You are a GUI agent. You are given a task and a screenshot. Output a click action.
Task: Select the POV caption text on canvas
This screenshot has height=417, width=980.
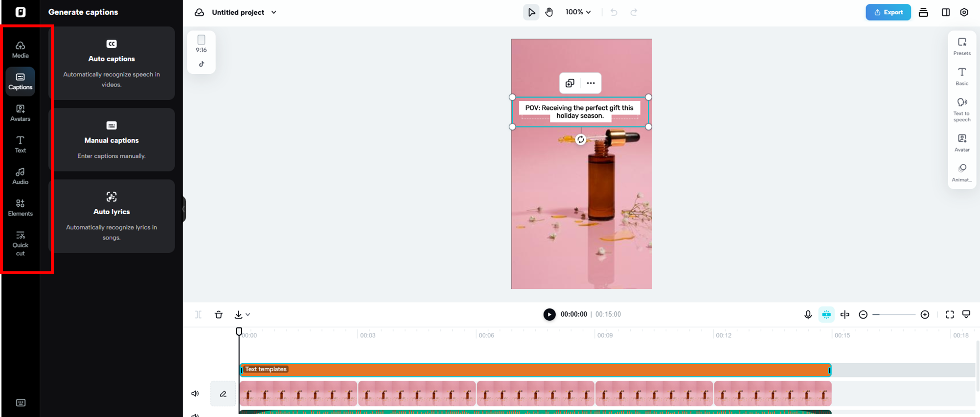(579, 111)
